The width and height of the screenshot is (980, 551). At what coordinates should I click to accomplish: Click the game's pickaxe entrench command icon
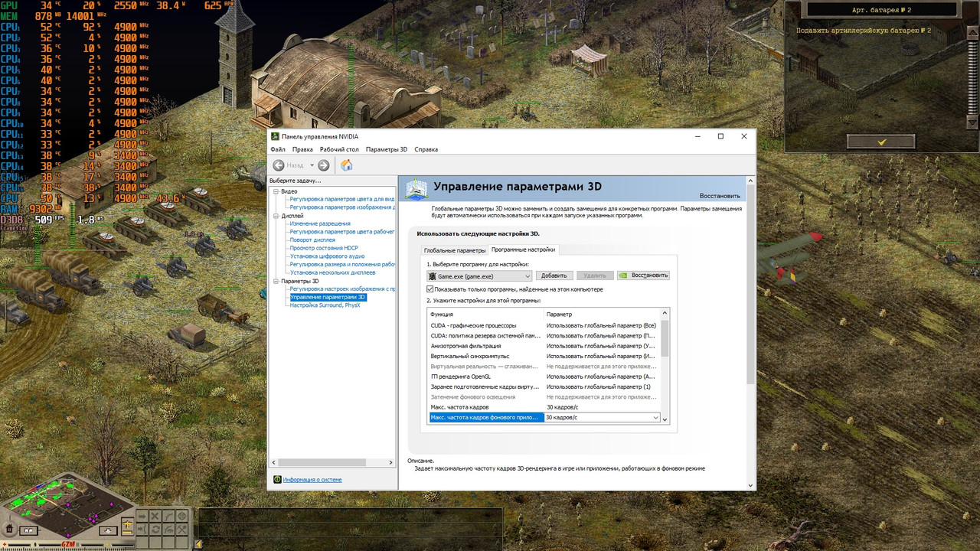coord(182,529)
